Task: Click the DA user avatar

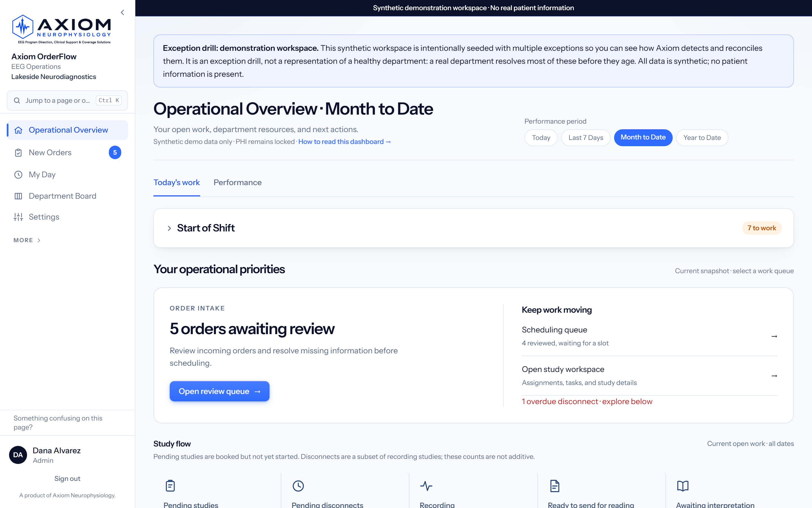Action: [18, 455]
